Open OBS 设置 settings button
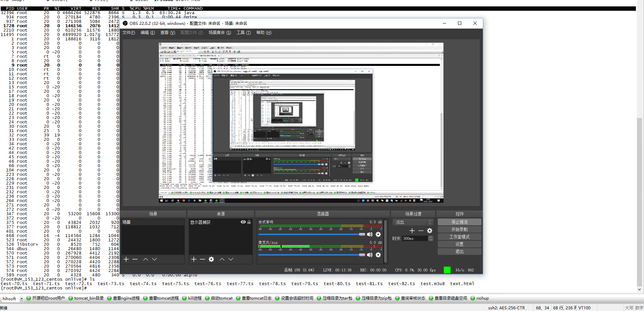The height and width of the screenshot is (311, 644). pyautogui.click(x=459, y=244)
